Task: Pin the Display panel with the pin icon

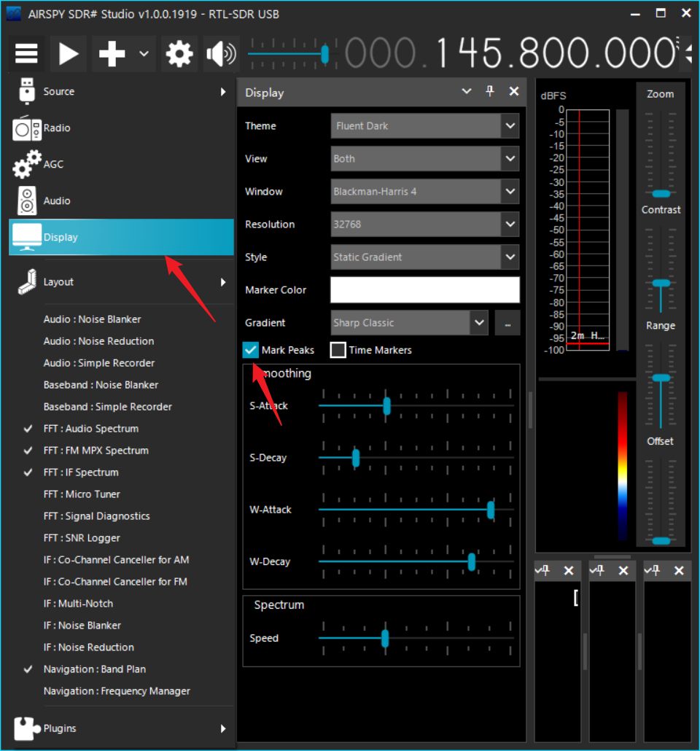Action: (490, 92)
